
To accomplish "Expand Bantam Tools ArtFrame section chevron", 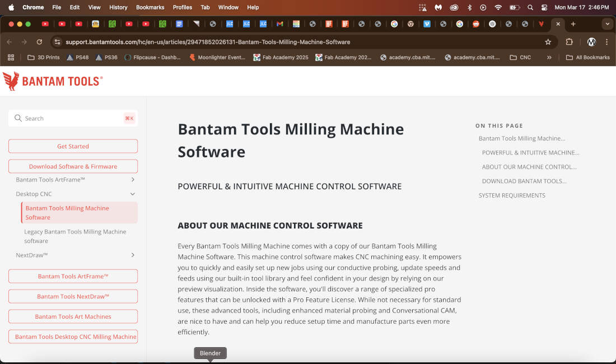I will click(x=133, y=179).
